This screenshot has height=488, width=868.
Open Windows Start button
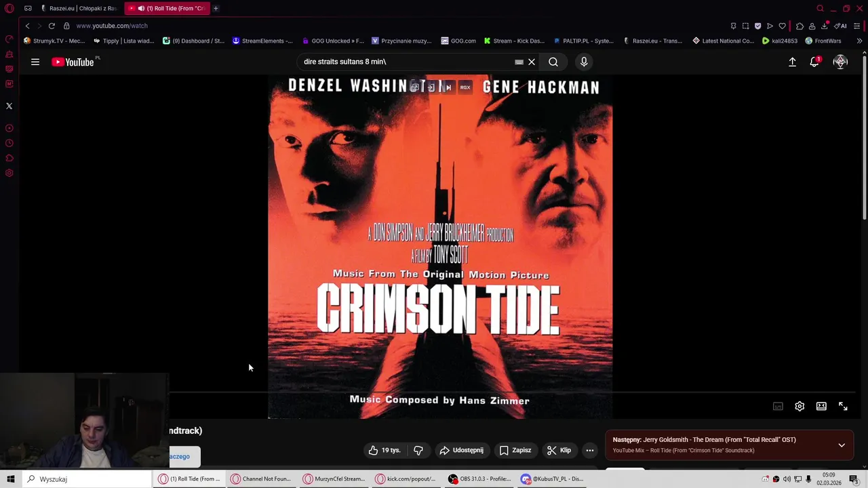[x=11, y=479]
